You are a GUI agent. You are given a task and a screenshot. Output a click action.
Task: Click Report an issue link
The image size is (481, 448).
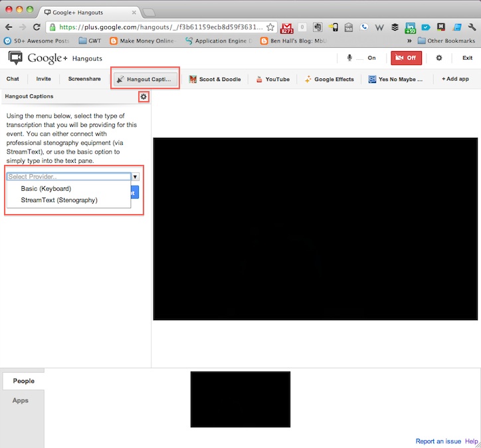438,441
